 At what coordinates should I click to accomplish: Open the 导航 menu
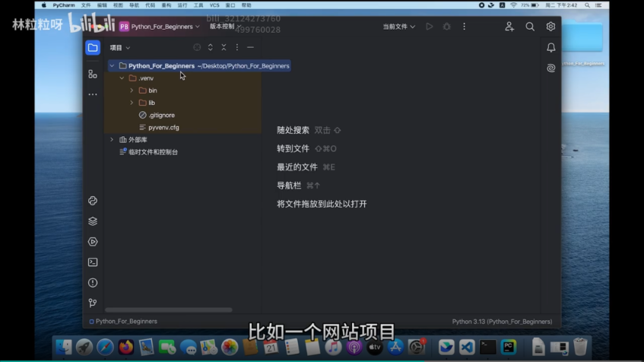(x=134, y=5)
